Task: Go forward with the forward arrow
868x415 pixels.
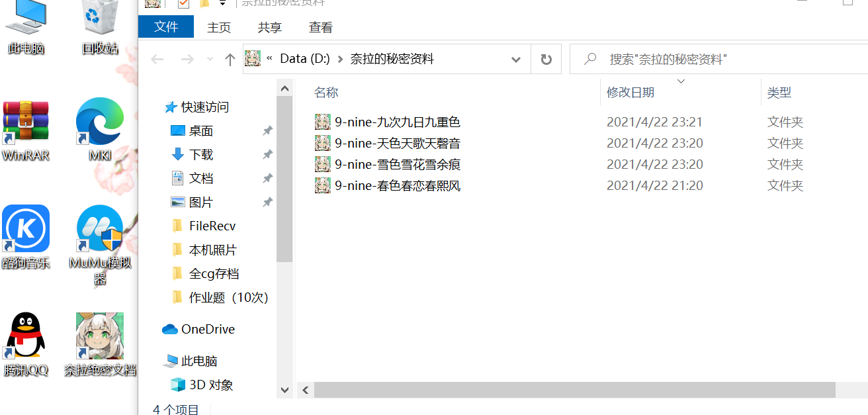Action: point(187,59)
